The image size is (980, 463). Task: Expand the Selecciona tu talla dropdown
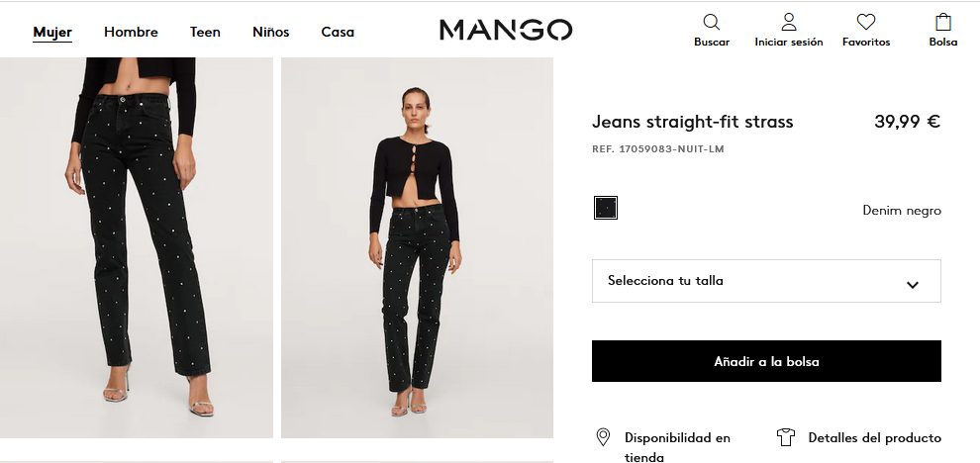[x=766, y=281]
